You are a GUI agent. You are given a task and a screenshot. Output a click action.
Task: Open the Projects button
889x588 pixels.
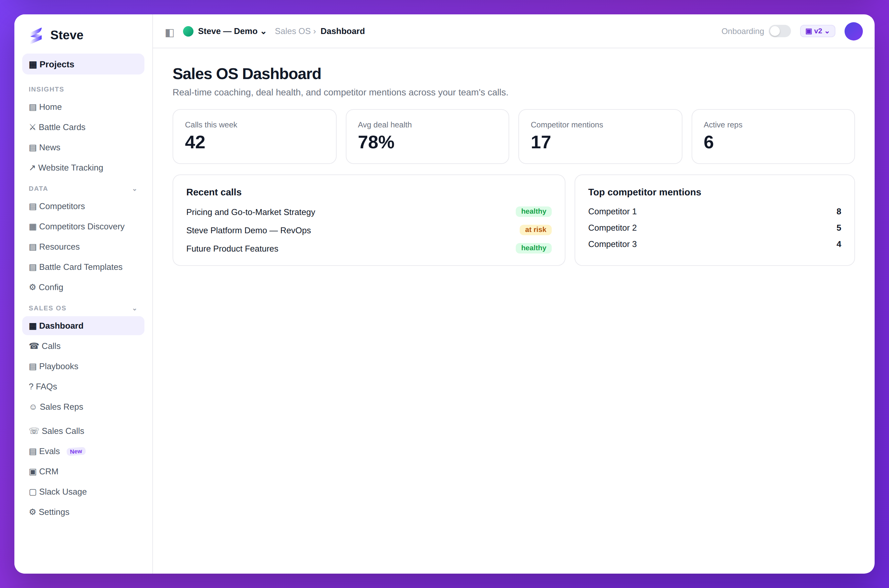click(x=83, y=64)
